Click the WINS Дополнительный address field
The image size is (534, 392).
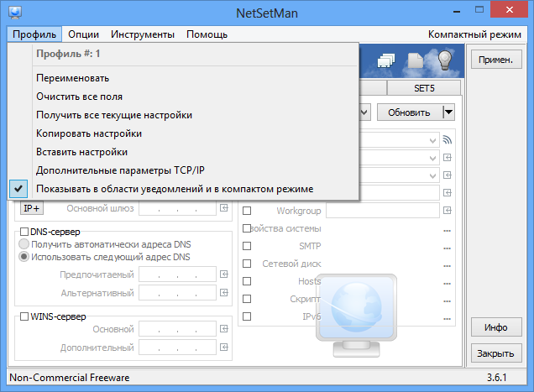[x=177, y=347]
